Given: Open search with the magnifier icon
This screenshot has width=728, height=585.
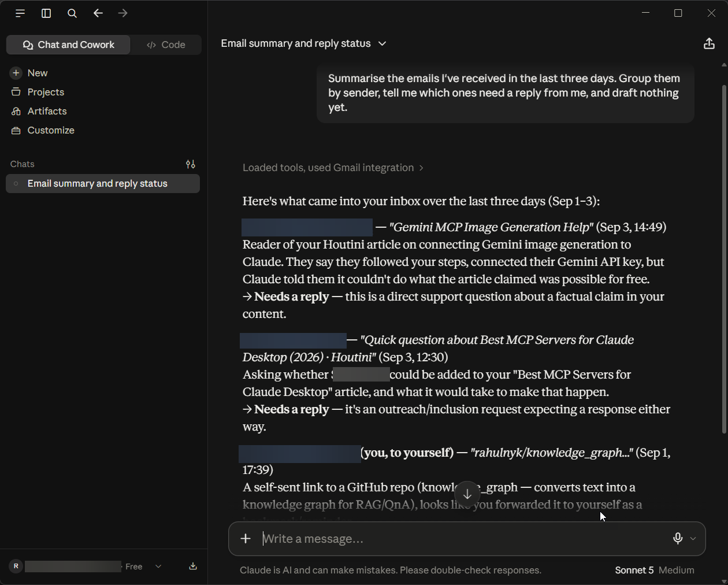Looking at the screenshot, I should 72,13.
